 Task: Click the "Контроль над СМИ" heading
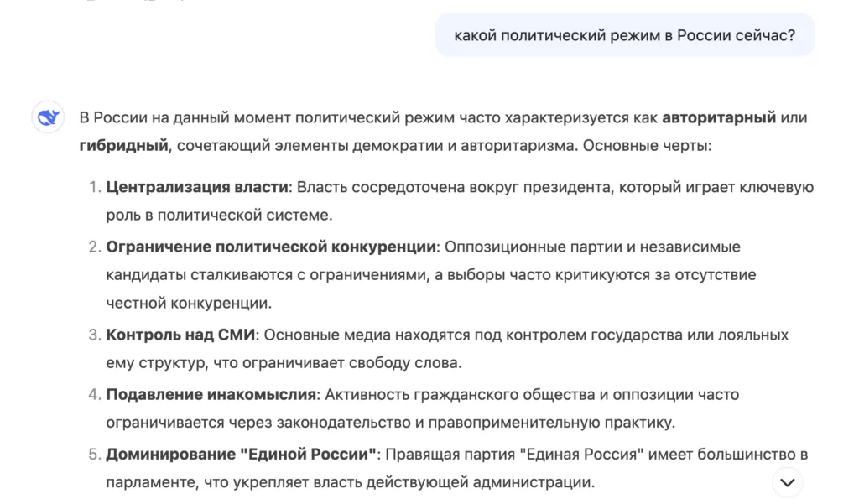(x=180, y=335)
